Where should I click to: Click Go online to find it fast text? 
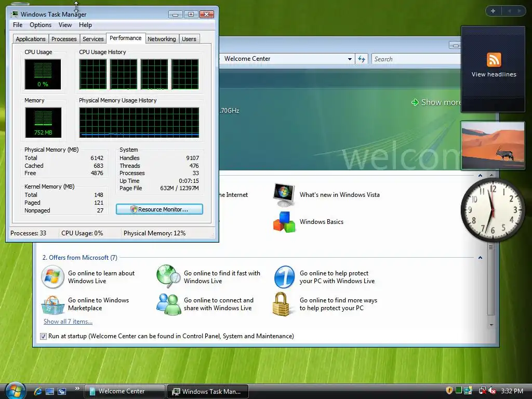(222, 277)
